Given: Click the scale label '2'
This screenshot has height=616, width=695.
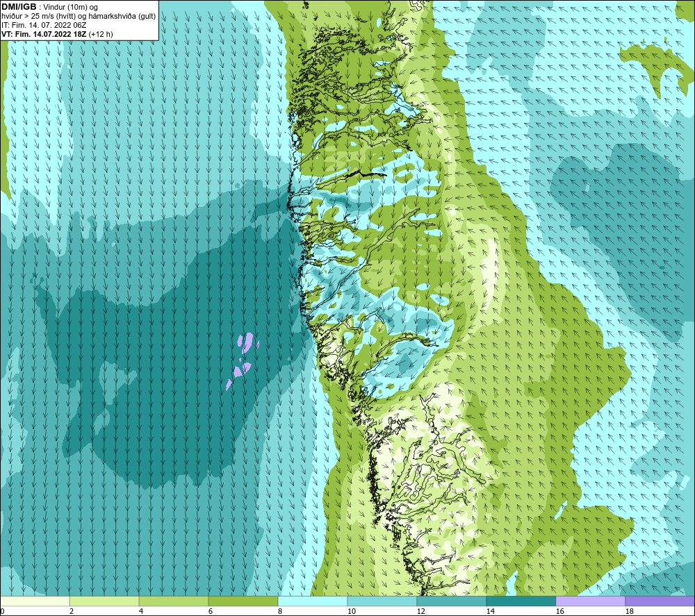Looking at the screenshot, I should tap(72, 611).
